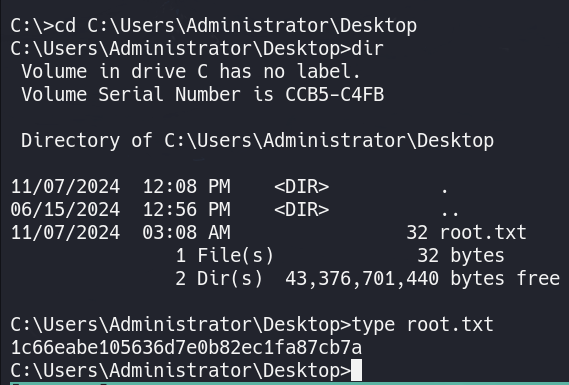Click the 06/15/2024 date entry
The image size is (569, 385).
(65, 210)
